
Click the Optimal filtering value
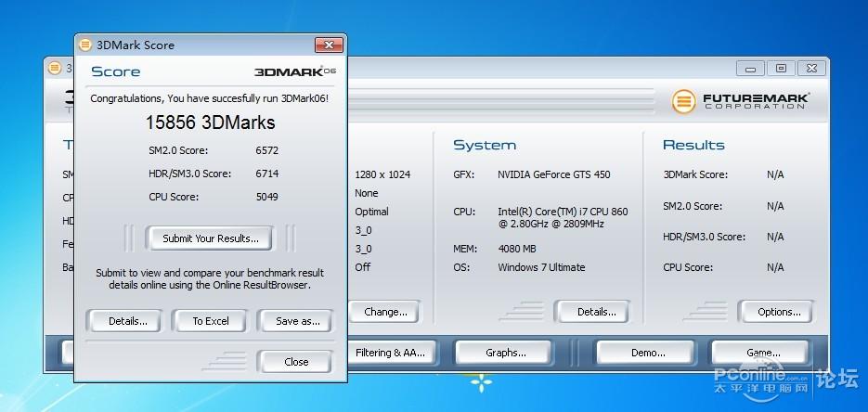371,212
